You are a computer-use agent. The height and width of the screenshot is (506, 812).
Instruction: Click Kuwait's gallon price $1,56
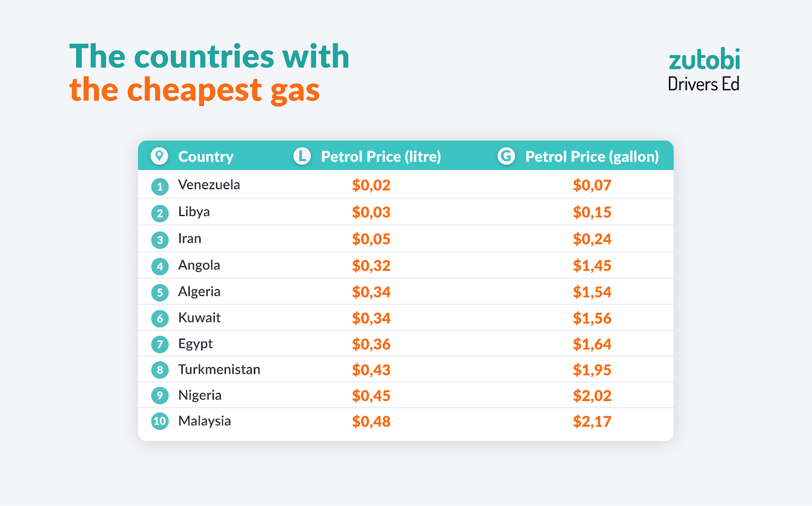click(592, 318)
